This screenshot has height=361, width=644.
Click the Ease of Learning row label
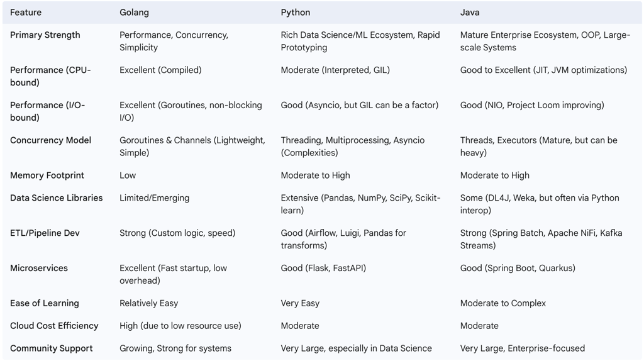click(x=45, y=303)
